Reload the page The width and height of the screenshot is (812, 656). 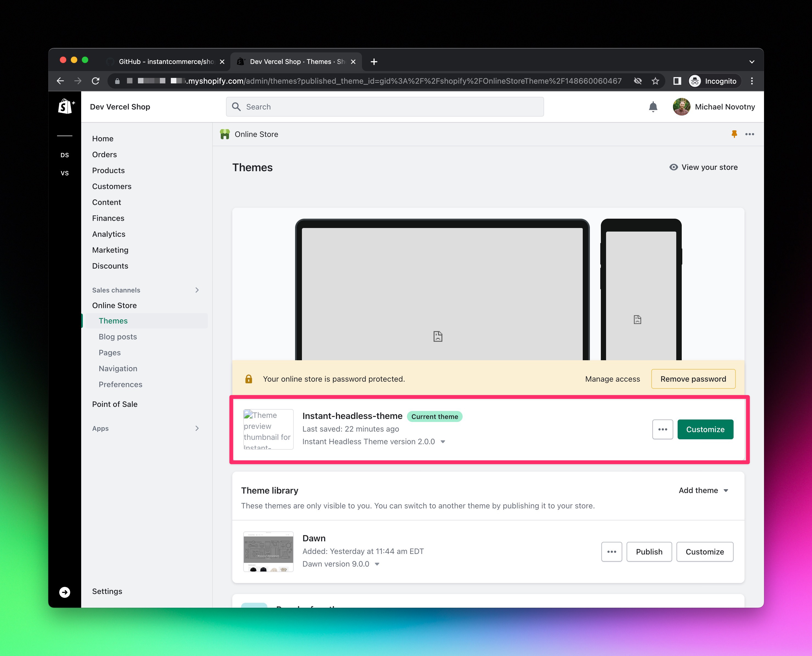(x=95, y=81)
